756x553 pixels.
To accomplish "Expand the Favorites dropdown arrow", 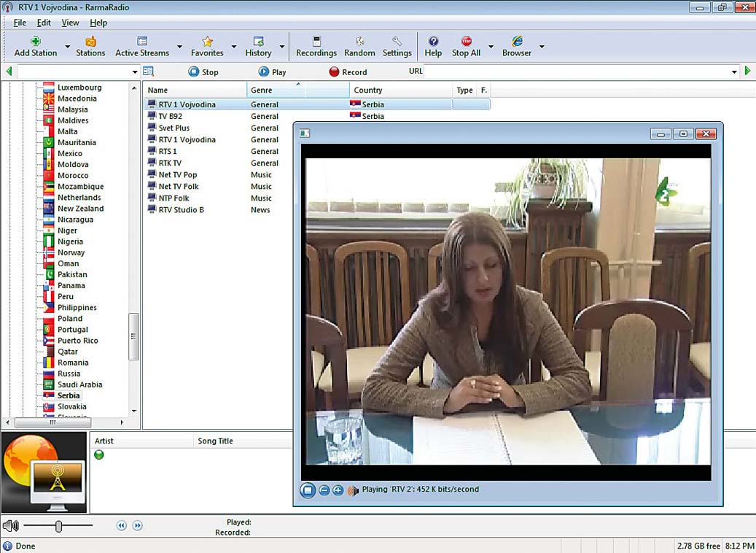I will pyautogui.click(x=234, y=47).
